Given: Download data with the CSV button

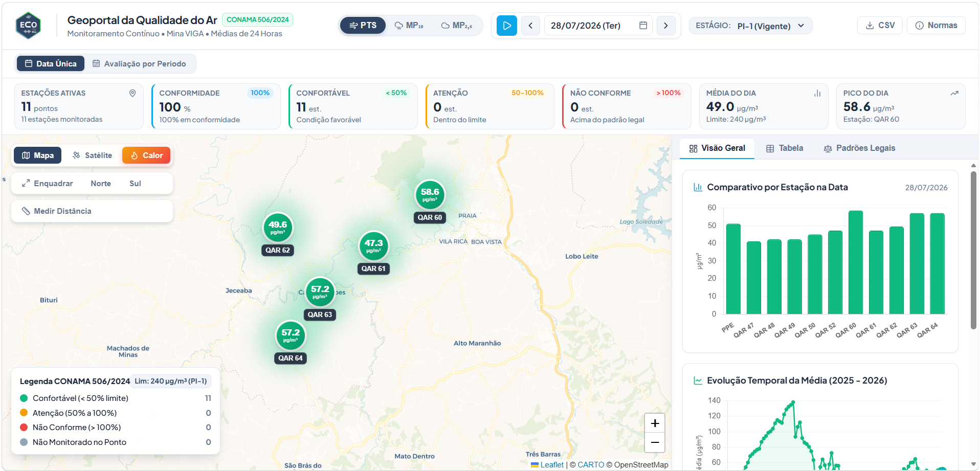Looking at the screenshot, I should click(x=880, y=26).
